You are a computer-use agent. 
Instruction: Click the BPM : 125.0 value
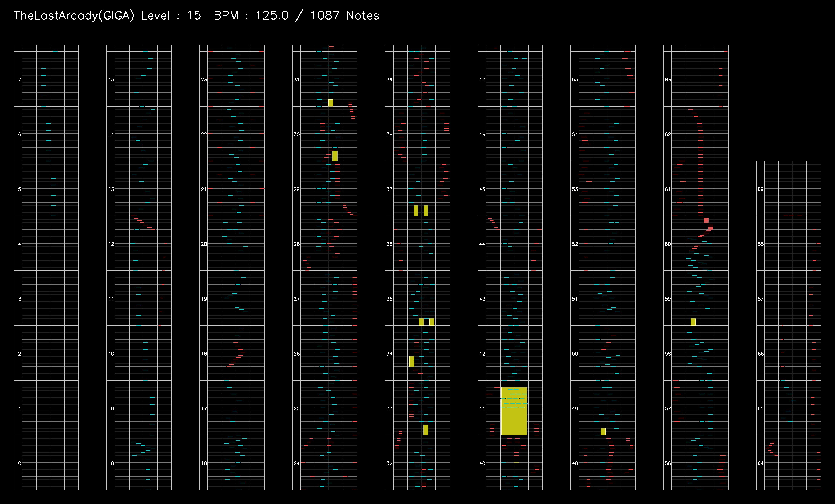point(251,16)
